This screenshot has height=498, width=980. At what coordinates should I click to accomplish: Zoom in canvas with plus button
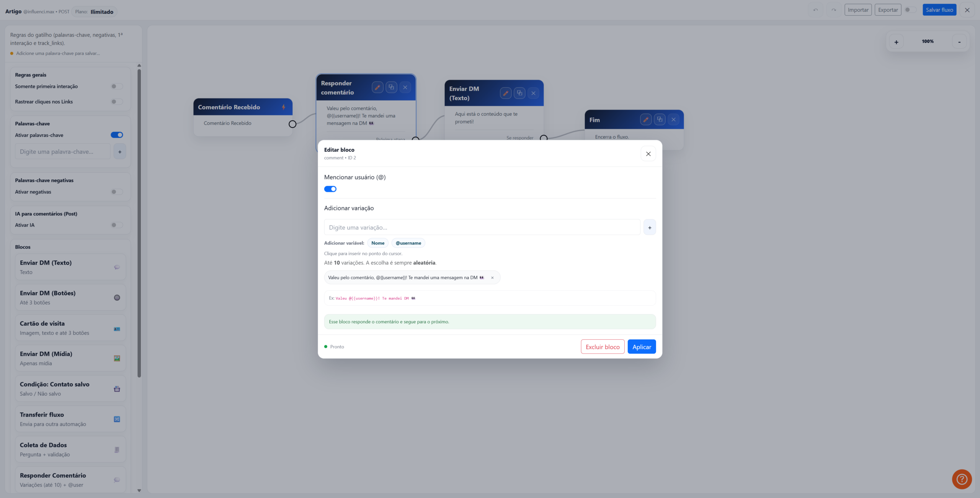(896, 42)
